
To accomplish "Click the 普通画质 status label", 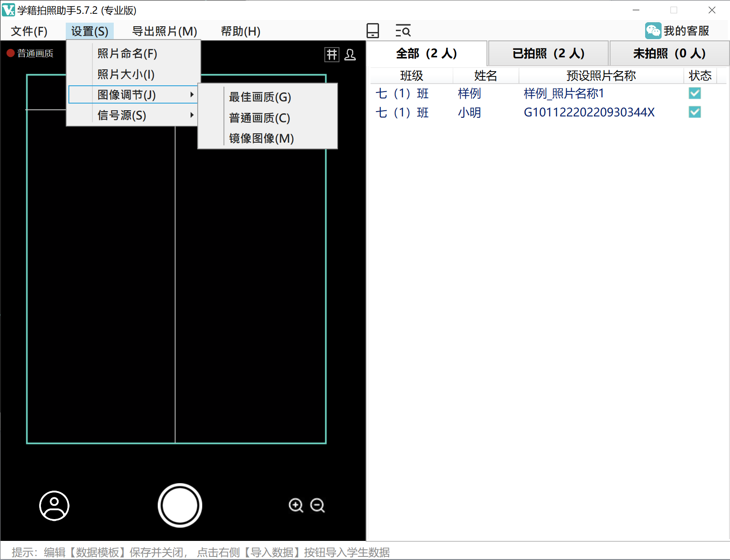I will [36, 53].
